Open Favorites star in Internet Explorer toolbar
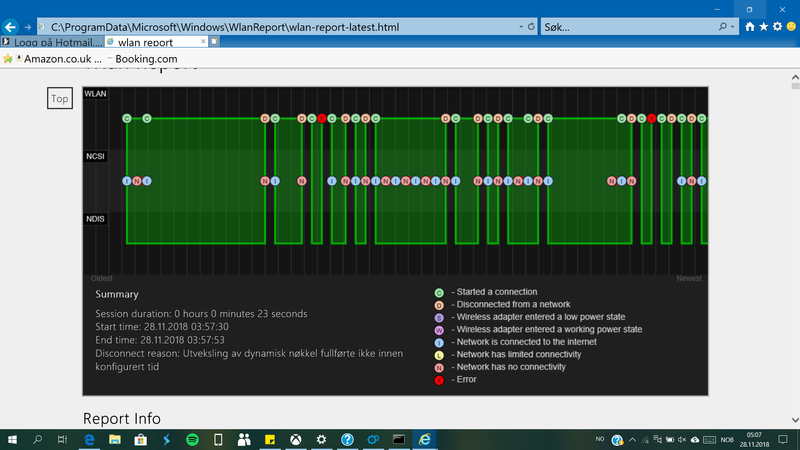 (763, 27)
